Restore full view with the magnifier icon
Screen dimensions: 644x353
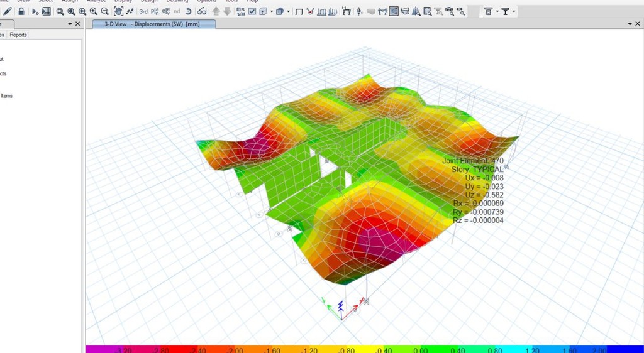click(71, 11)
